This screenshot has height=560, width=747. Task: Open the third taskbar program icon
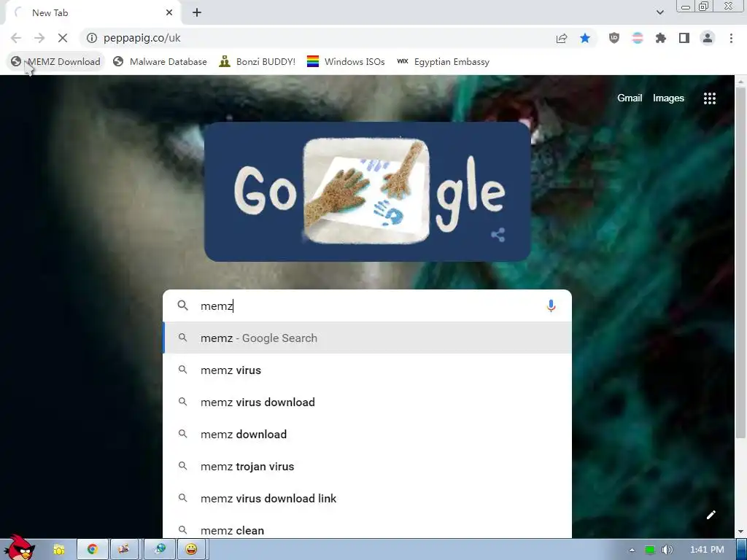pyautogui.click(x=124, y=550)
